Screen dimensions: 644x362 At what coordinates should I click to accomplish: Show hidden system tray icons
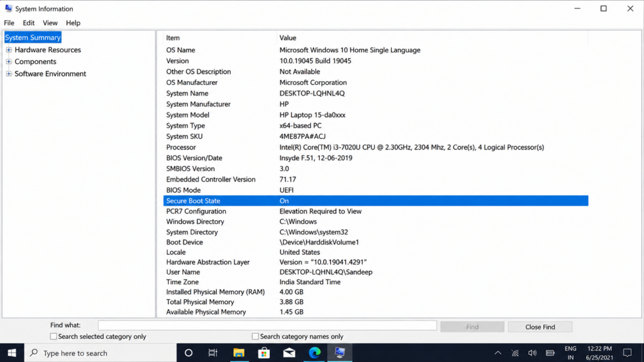pyautogui.click(x=498, y=353)
